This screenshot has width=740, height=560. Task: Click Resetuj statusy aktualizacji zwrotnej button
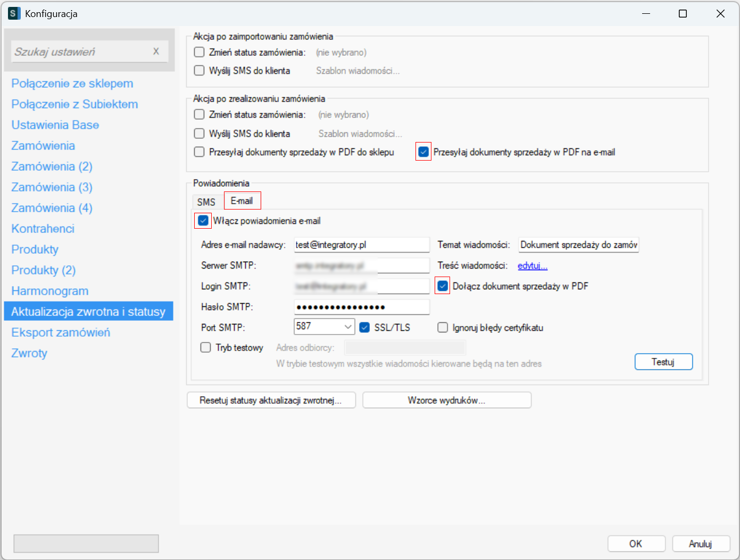271,400
